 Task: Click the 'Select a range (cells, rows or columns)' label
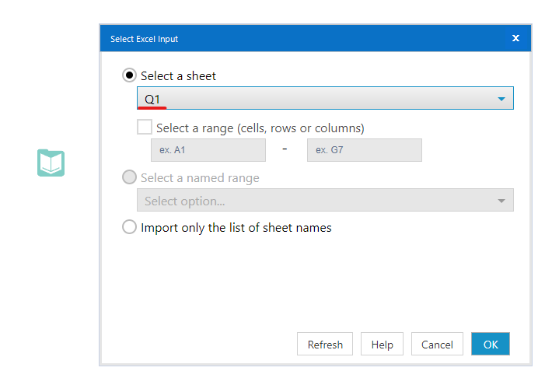(260, 128)
